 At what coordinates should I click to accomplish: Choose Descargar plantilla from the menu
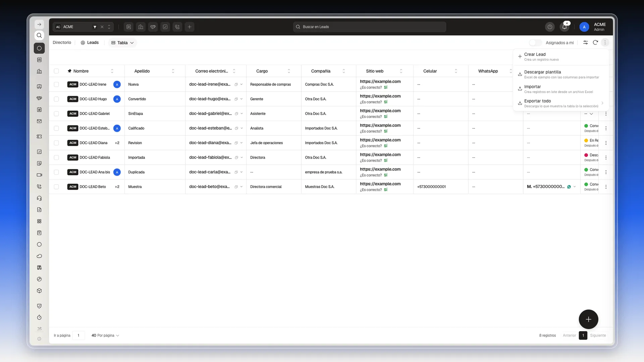(x=561, y=74)
